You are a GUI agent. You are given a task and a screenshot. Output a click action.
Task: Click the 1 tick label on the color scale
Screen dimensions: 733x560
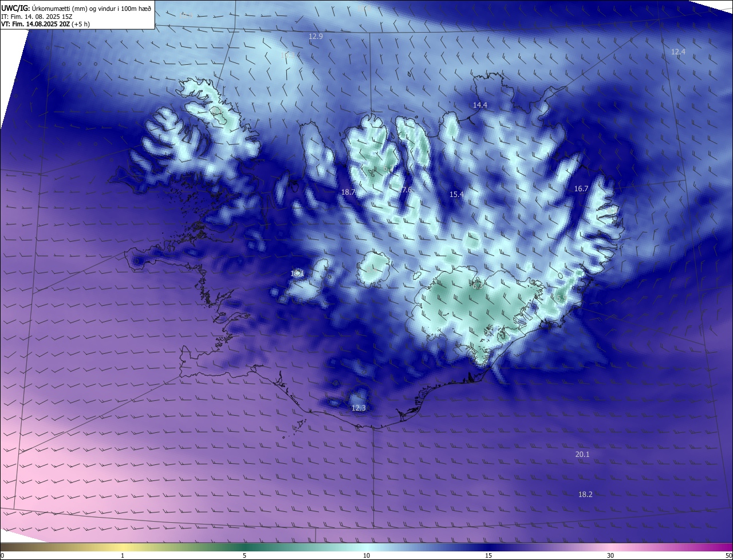click(x=123, y=555)
